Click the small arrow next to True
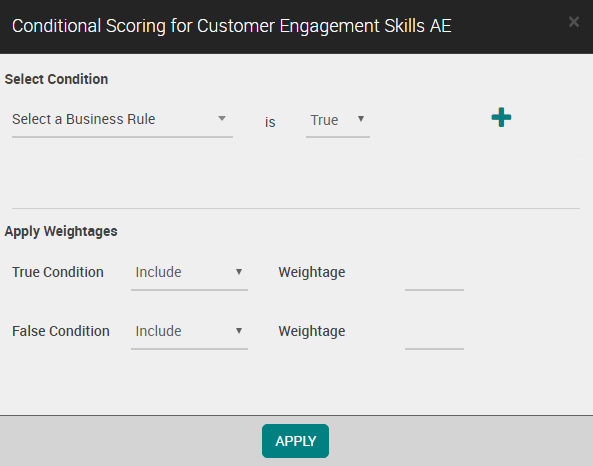Image resolution: width=593 pixels, height=466 pixels. pos(361,119)
